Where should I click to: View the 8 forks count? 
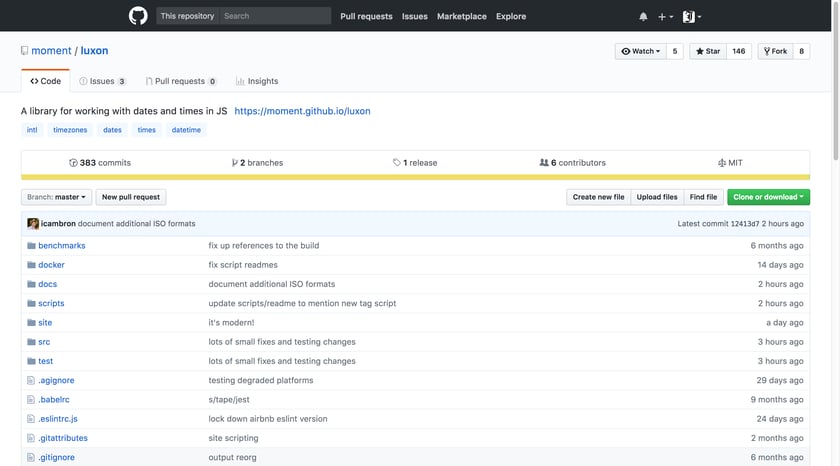[801, 51]
